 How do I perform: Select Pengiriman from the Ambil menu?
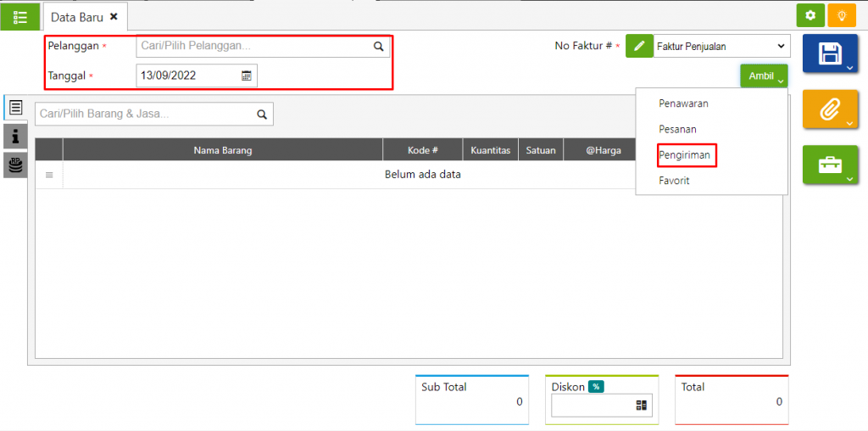click(685, 155)
